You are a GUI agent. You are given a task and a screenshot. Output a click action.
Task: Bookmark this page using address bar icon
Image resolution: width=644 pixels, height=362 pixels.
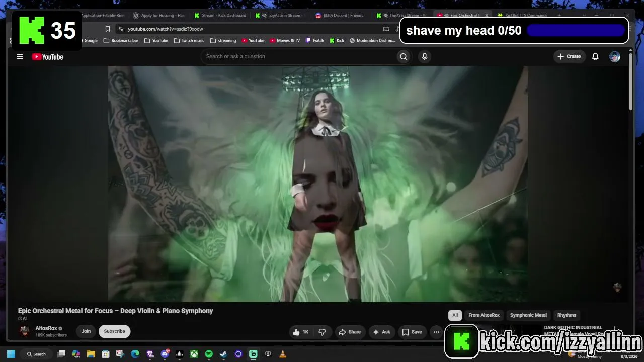(x=108, y=29)
